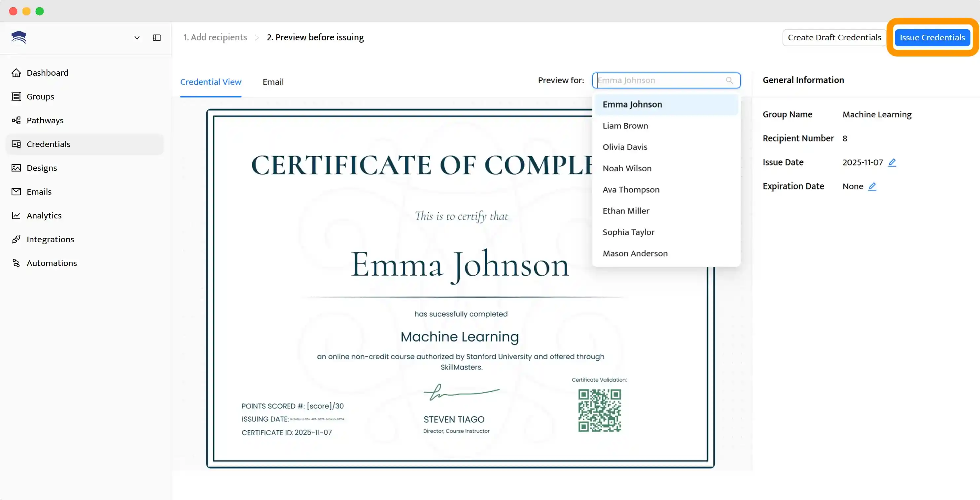Open the Integrations section
Image resolution: width=980 pixels, height=500 pixels.
50,239
